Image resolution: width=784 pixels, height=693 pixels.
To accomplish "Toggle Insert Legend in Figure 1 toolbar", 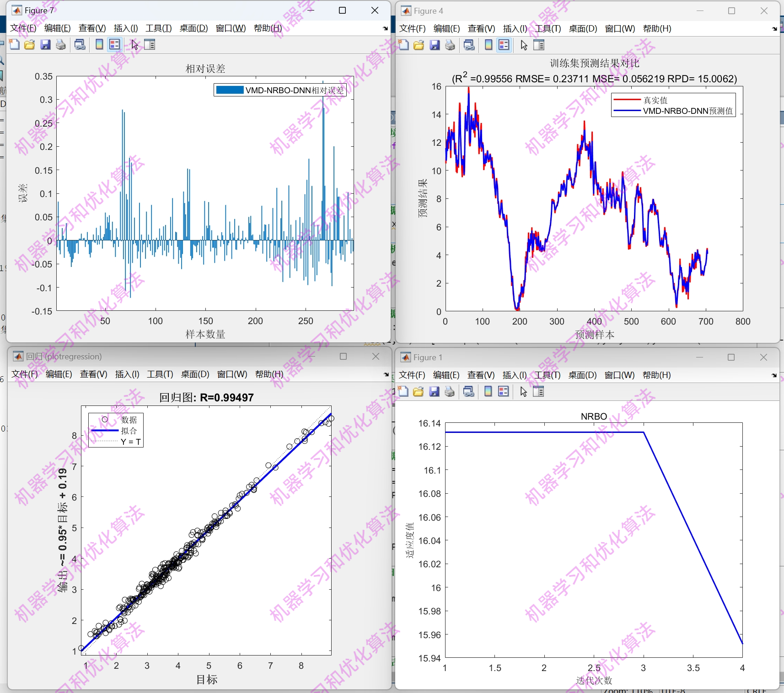I will (x=504, y=391).
